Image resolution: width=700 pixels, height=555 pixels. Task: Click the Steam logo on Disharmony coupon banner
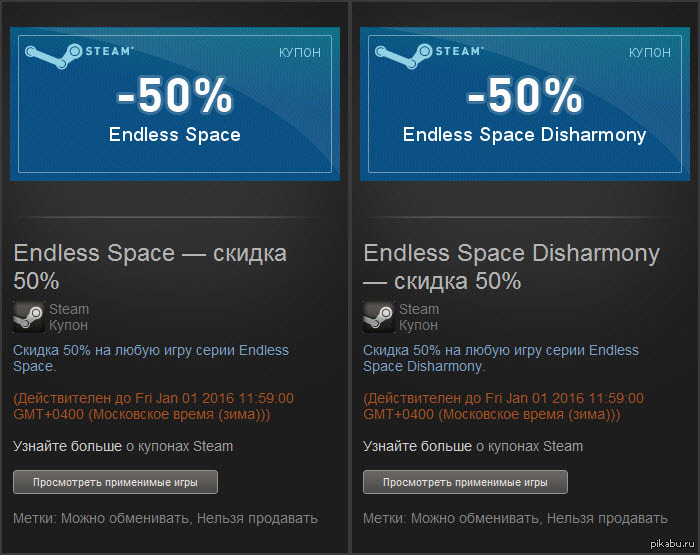(429, 55)
